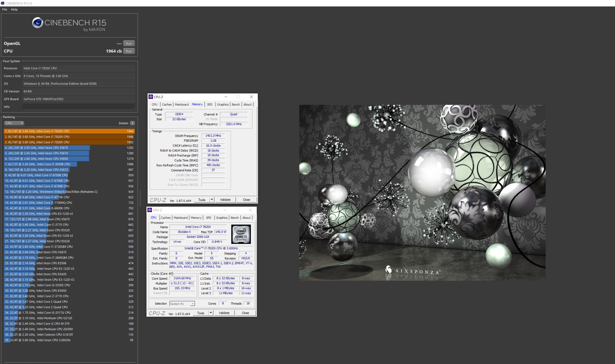Image resolution: width=615 pixels, height=364 pixels.
Task: Select ranking row Xeon X5672 scoring 987
Action: [69, 170]
